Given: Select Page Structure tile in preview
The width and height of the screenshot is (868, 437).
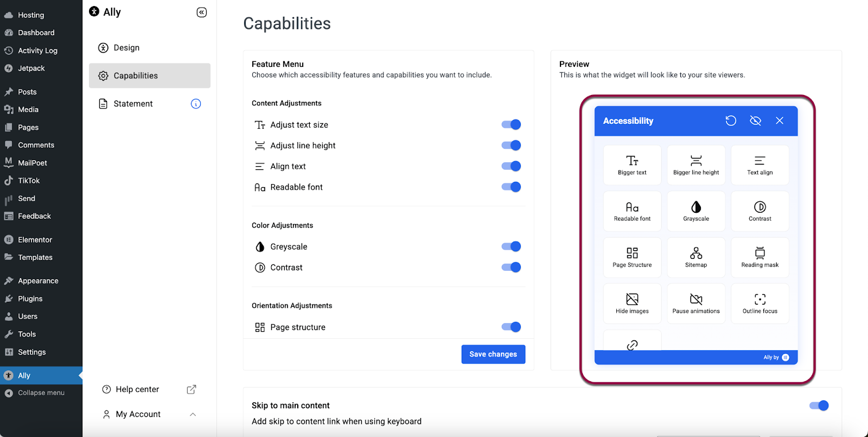Looking at the screenshot, I should 632,257.
